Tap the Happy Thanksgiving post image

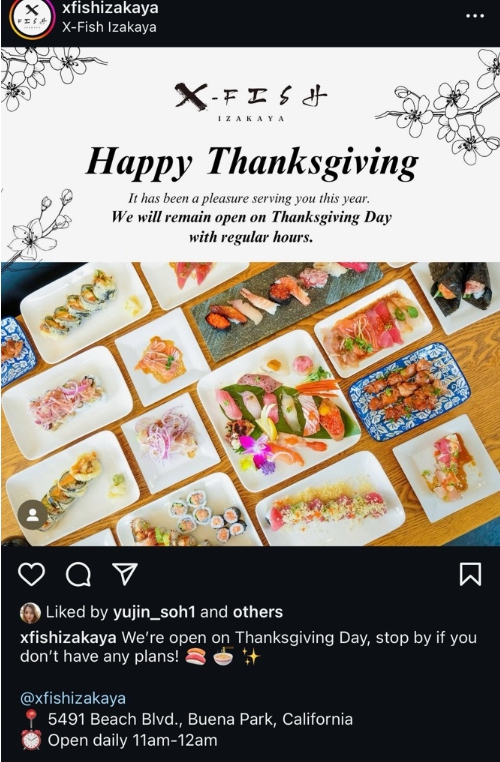pyautogui.click(x=250, y=296)
